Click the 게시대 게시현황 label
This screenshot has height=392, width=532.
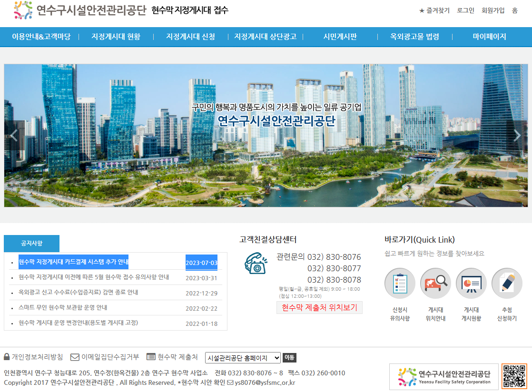(x=471, y=314)
